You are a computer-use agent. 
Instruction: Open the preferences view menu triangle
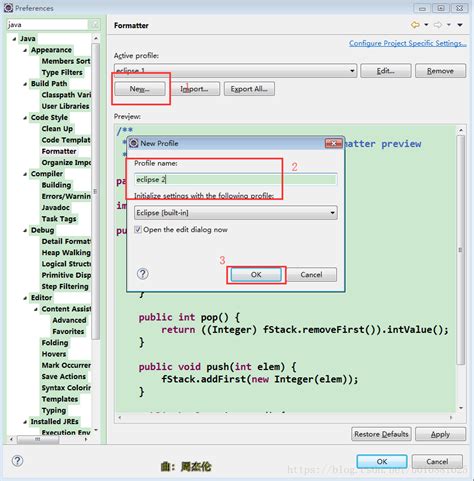(x=460, y=25)
